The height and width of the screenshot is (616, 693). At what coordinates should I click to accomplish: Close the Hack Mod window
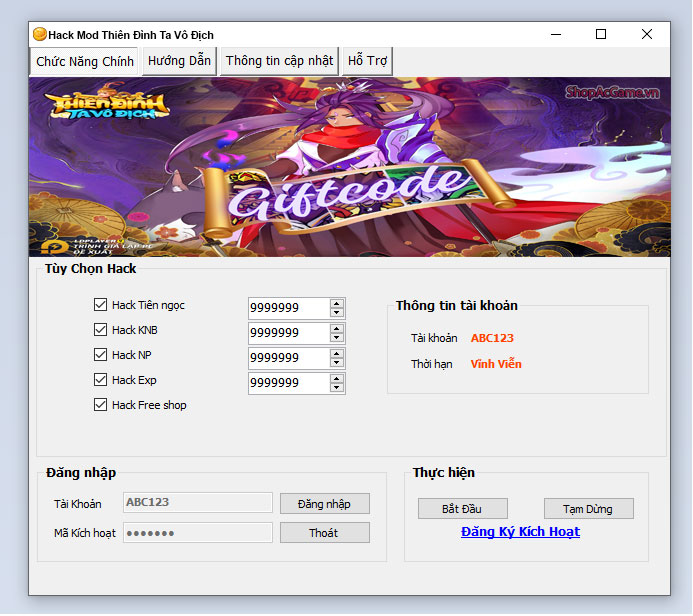[x=647, y=34]
